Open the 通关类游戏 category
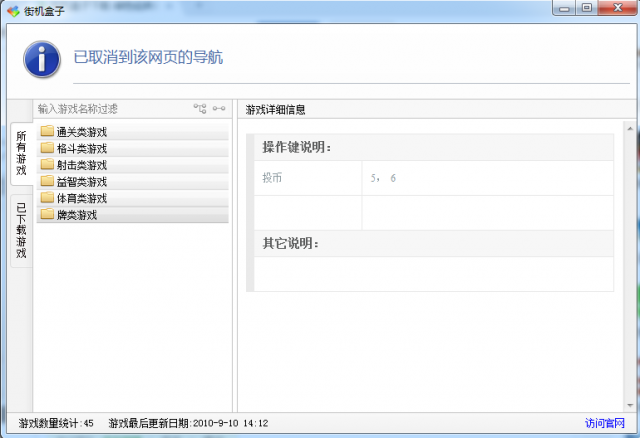640x438 pixels. (133, 132)
